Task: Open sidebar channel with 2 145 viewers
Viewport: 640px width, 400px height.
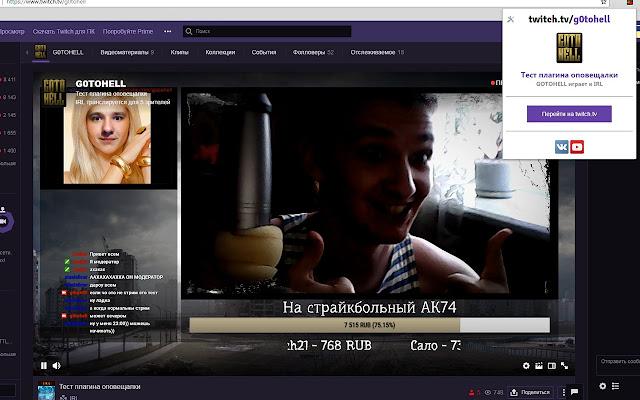Action: pos(8,115)
